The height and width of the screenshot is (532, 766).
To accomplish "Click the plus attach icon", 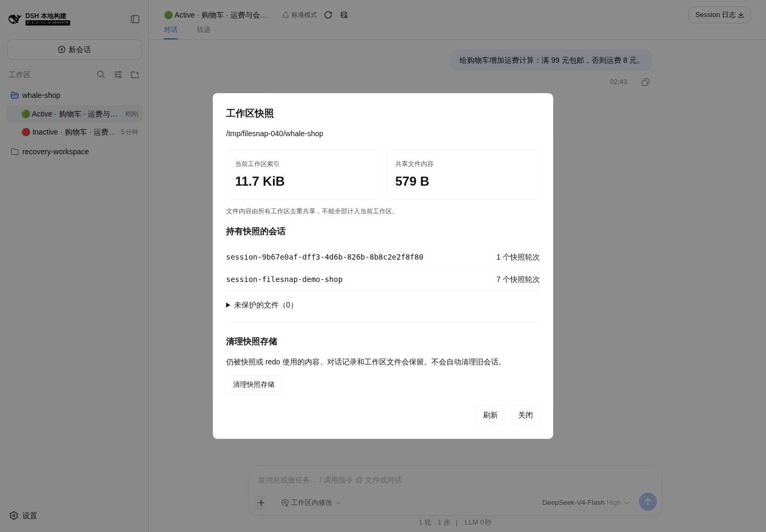I will tap(261, 502).
